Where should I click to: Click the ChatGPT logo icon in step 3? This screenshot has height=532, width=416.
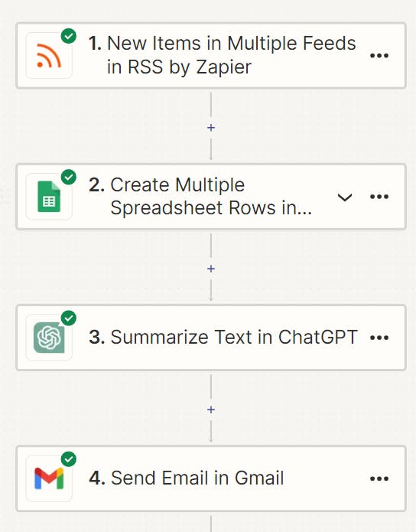49,338
